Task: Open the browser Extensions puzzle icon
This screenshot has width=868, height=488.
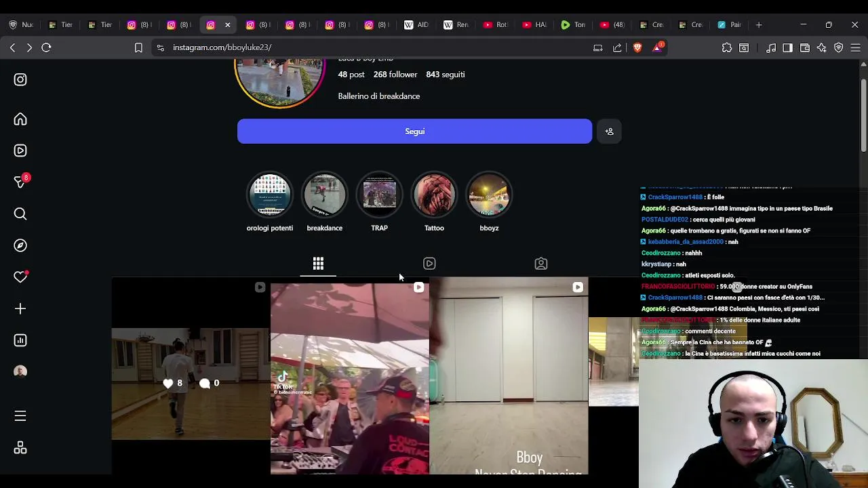Action: coord(727,47)
